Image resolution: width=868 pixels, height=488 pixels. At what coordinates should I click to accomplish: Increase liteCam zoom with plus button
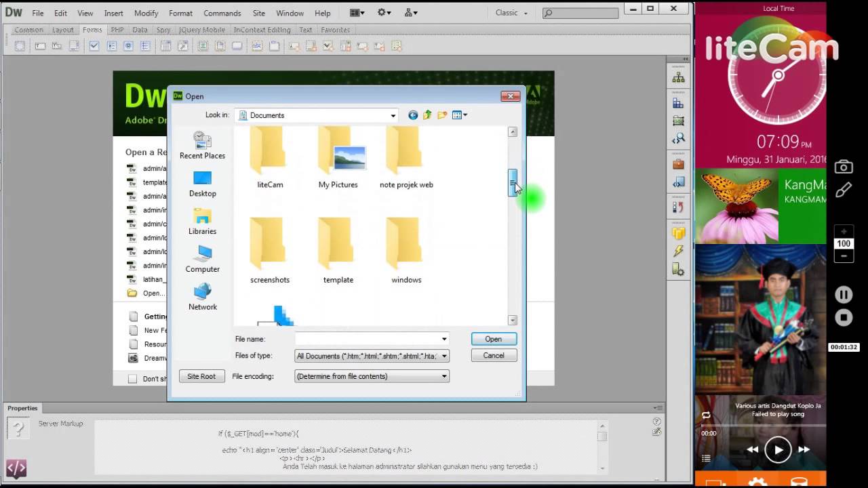(844, 232)
